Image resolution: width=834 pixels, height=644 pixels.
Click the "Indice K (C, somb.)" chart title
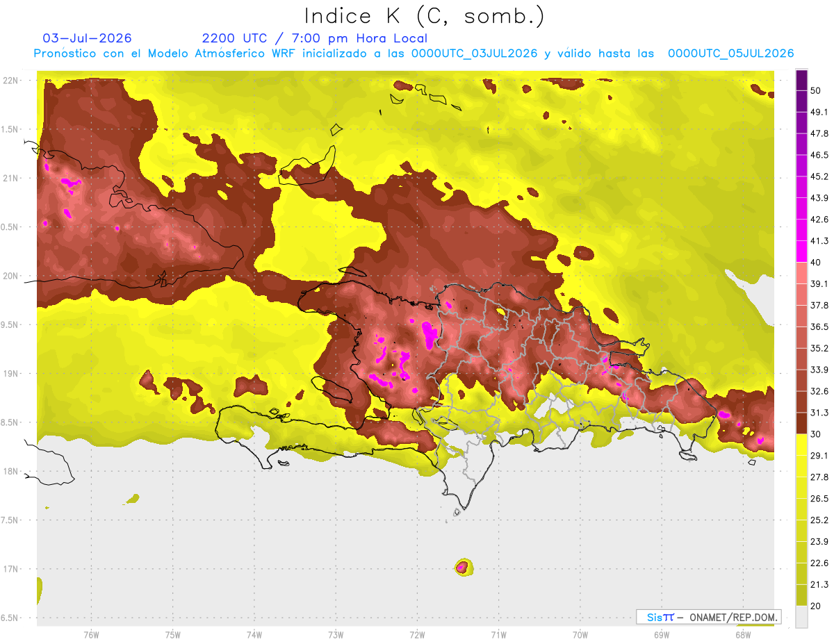424,16
